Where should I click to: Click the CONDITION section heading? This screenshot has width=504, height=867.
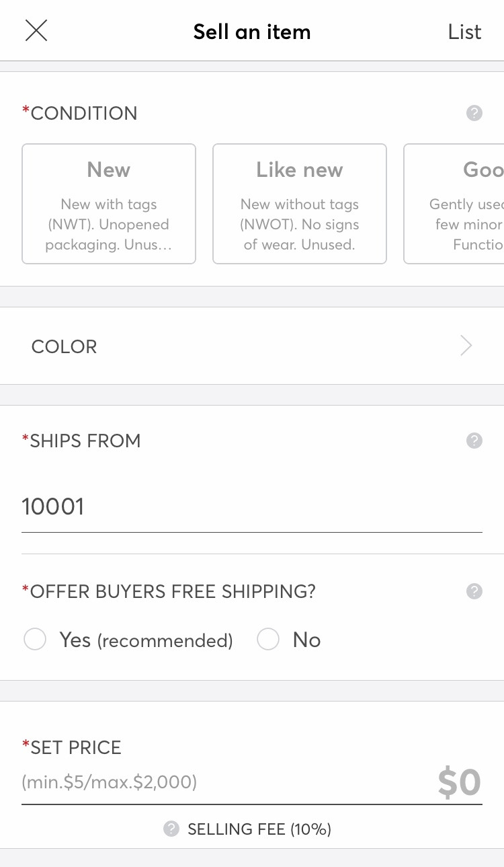pos(83,113)
